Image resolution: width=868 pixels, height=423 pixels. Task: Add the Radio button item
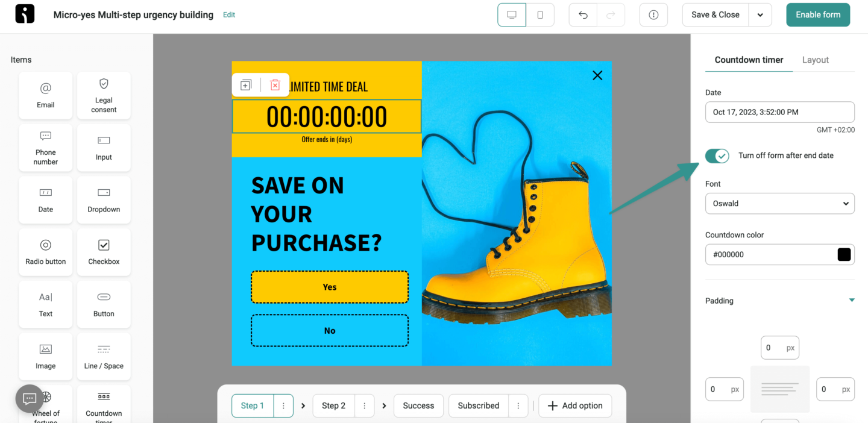[46, 252]
